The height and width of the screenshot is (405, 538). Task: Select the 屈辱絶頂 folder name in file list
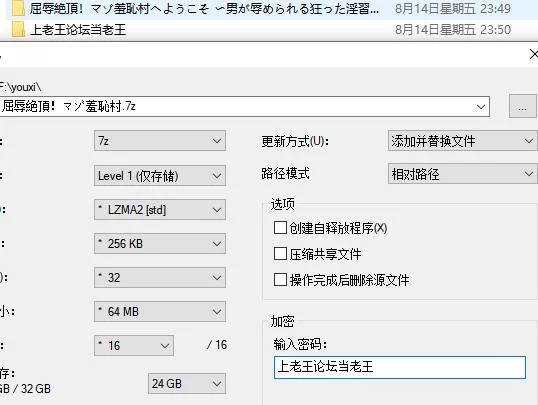point(204,9)
